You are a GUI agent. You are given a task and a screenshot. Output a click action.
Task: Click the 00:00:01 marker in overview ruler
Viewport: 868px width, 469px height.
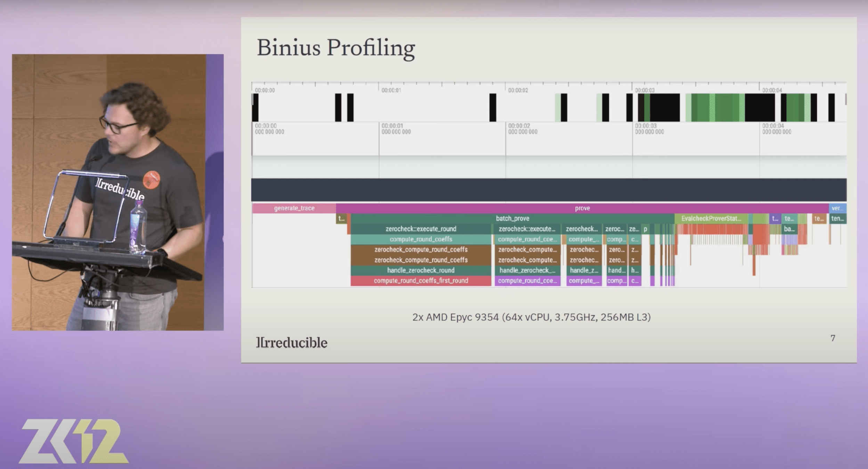click(x=391, y=90)
